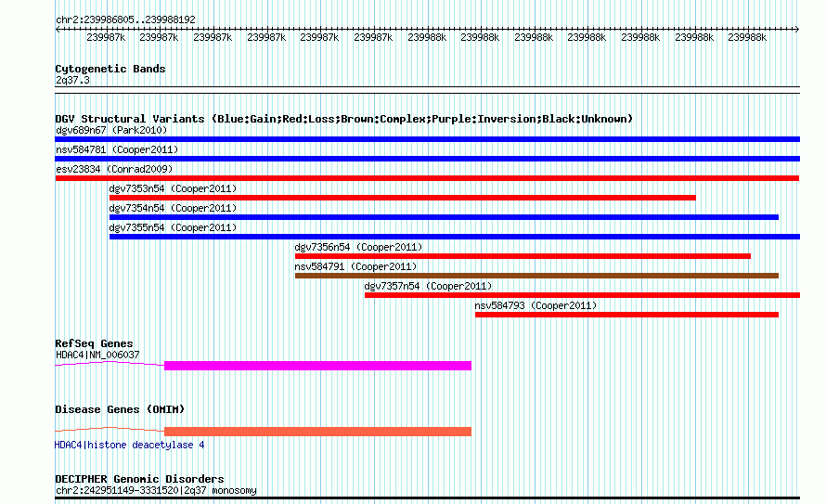Click the right arrowhead of the ruler

(x=796, y=30)
